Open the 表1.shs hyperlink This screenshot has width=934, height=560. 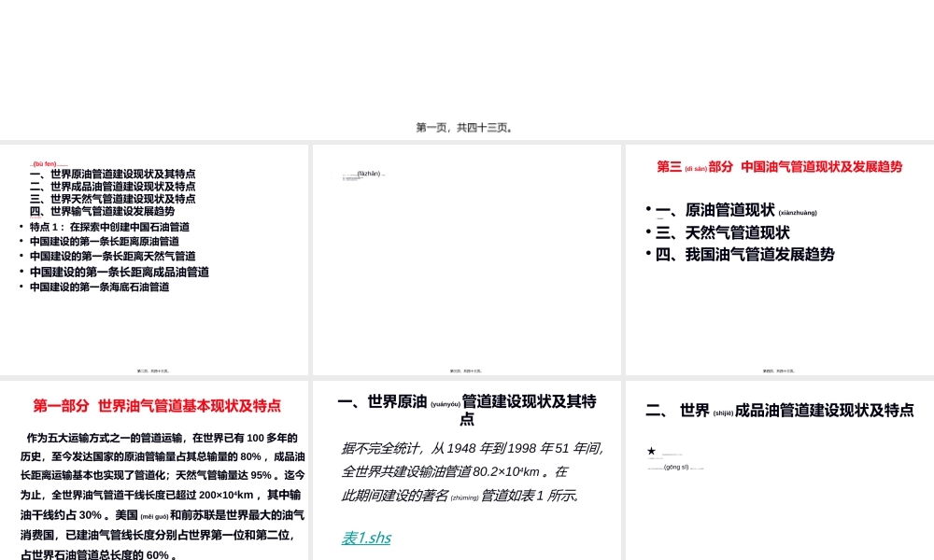(368, 538)
